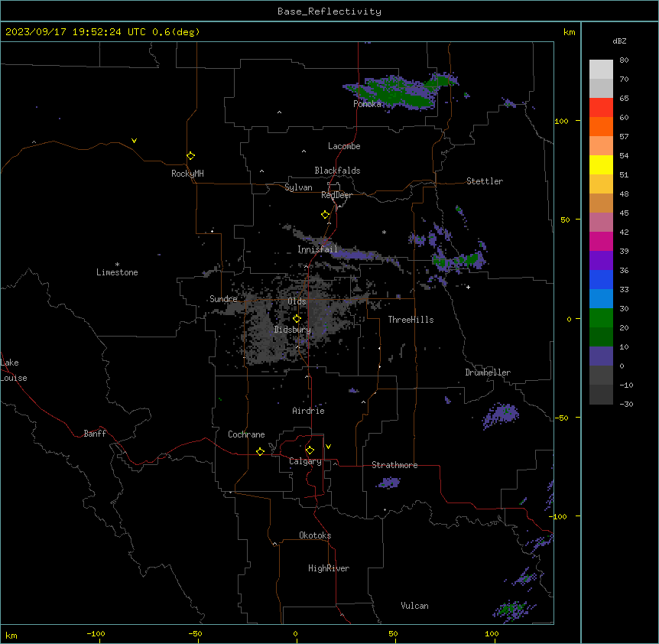Click the ThreeHills city label
Image resolution: width=659 pixels, height=644 pixels.
(411, 320)
